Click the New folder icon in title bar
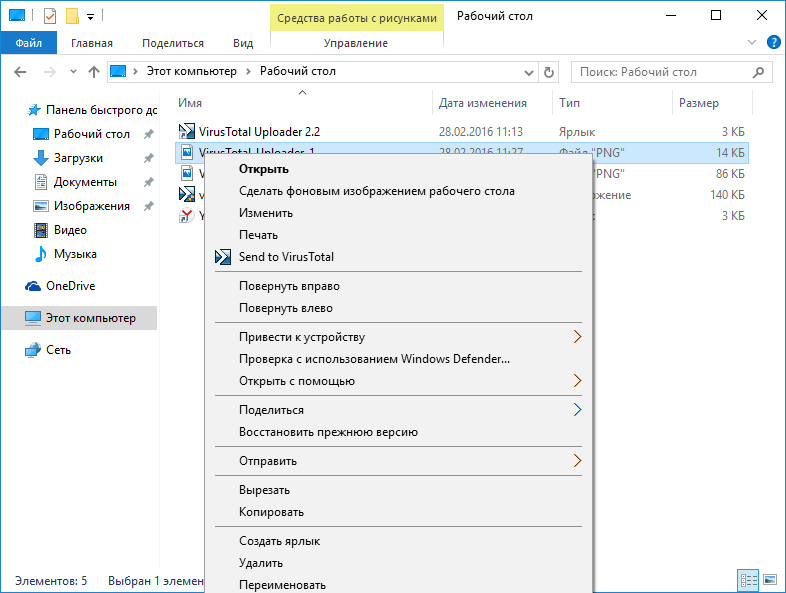This screenshot has height=593, width=786. pos(72,16)
